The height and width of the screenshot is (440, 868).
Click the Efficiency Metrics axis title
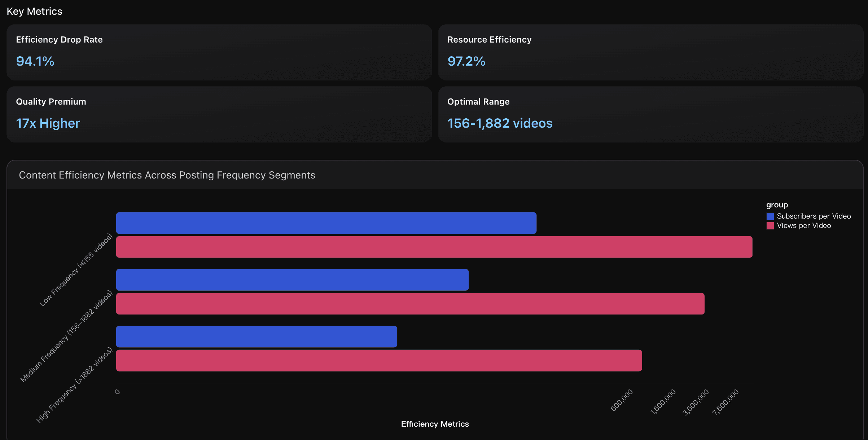click(x=435, y=424)
